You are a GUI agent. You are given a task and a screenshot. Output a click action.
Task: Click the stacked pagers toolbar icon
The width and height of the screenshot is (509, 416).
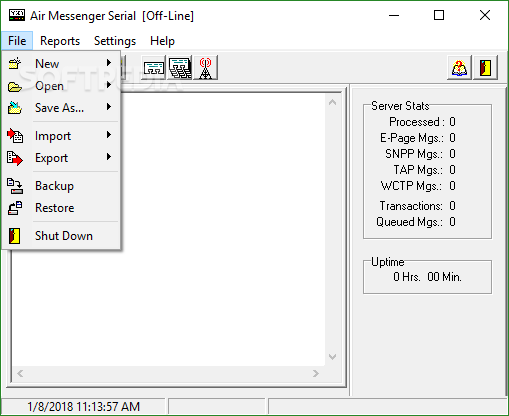tap(180, 68)
